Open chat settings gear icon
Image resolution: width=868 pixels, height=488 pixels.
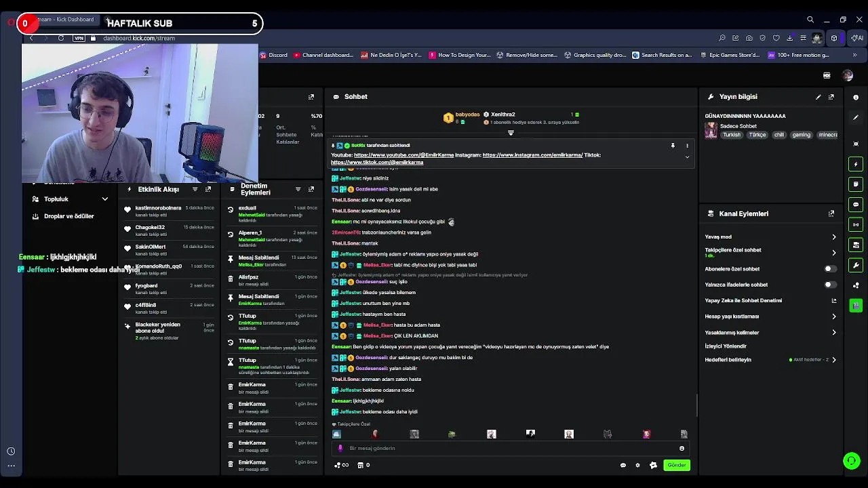tap(637, 465)
